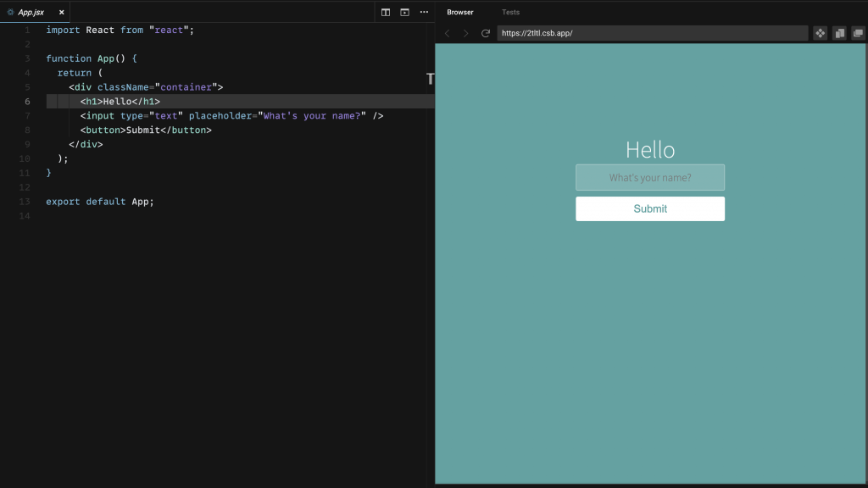The width and height of the screenshot is (868, 488).
Task: Click the closing </div> tag line
Action: tap(86, 144)
